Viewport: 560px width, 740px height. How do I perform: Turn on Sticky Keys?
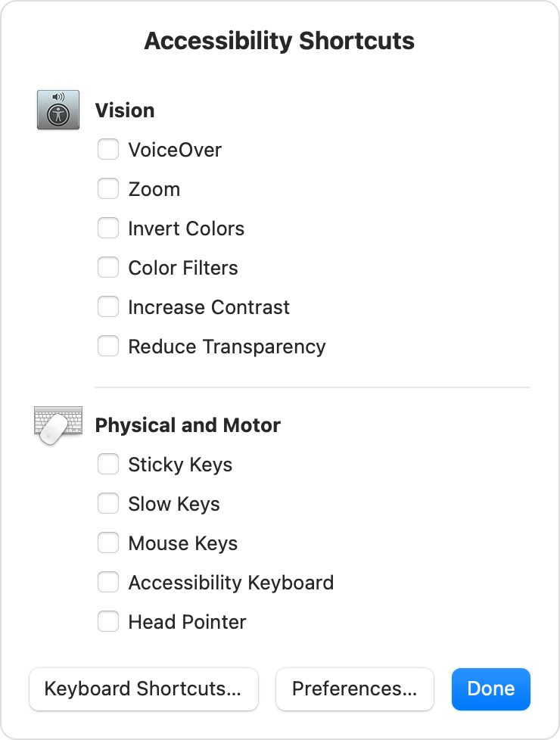[108, 464]
